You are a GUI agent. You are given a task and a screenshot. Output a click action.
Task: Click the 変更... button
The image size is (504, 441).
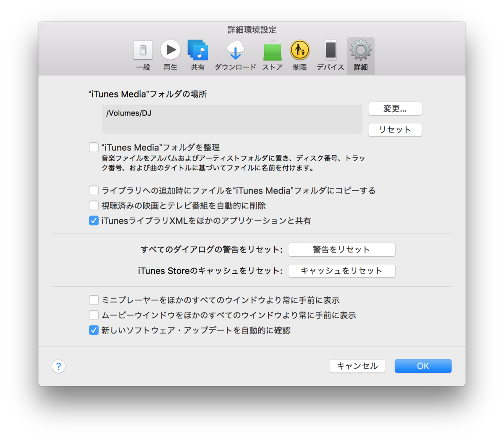tap(395, 109)
